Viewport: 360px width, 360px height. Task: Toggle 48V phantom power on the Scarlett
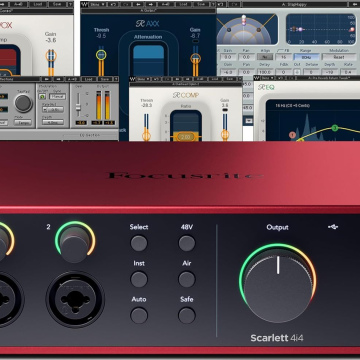(187, 243)
